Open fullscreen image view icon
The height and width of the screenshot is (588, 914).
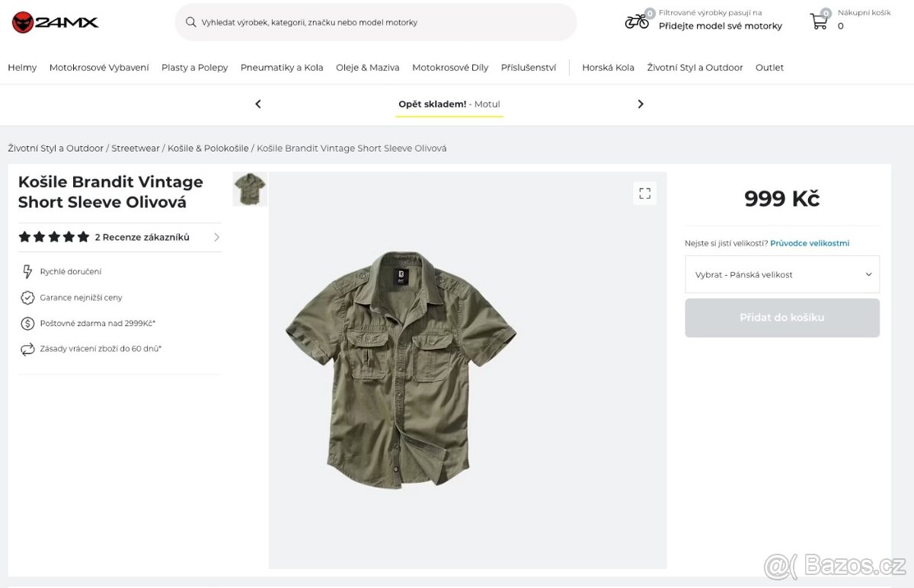(645, 193)
